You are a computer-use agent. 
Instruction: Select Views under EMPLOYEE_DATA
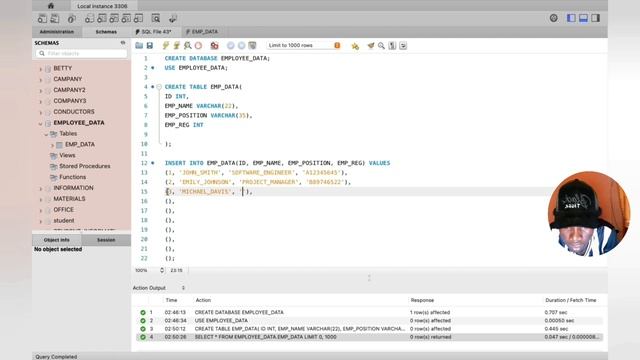point(67,155)
